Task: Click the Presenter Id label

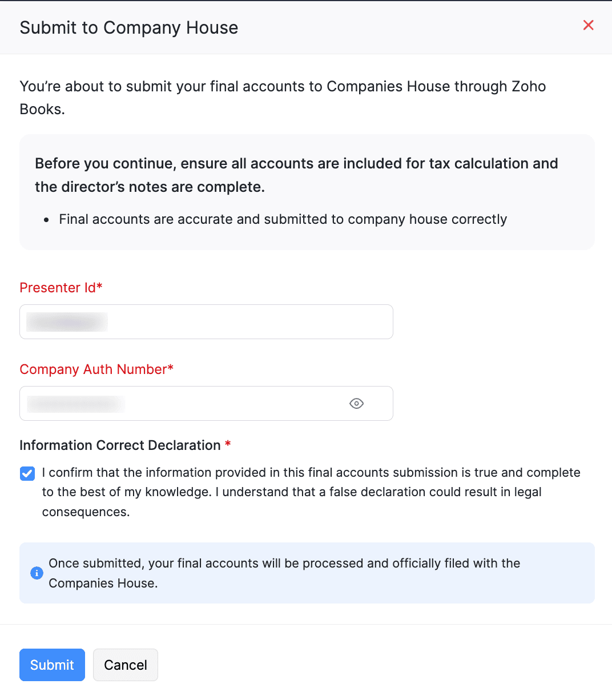Action: click(x=57, y=288)
